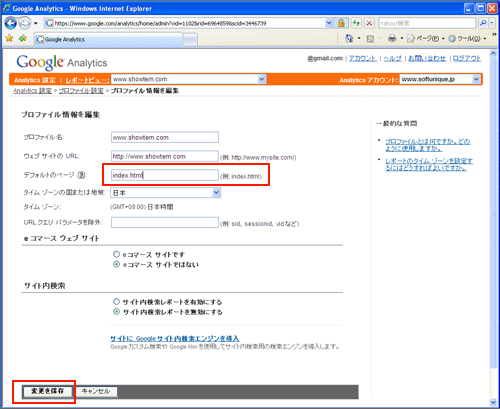Open the Print icon dropdown arrow

[x=402, y=39]
